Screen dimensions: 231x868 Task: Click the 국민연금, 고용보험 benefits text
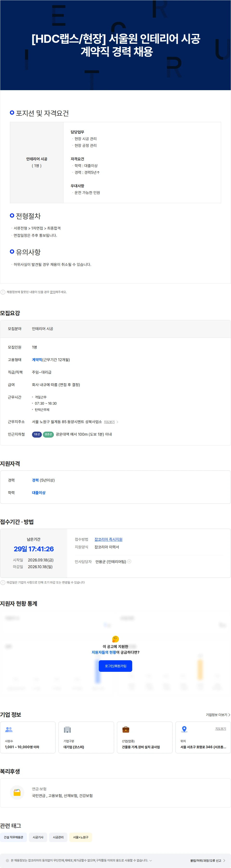[62, 796]
